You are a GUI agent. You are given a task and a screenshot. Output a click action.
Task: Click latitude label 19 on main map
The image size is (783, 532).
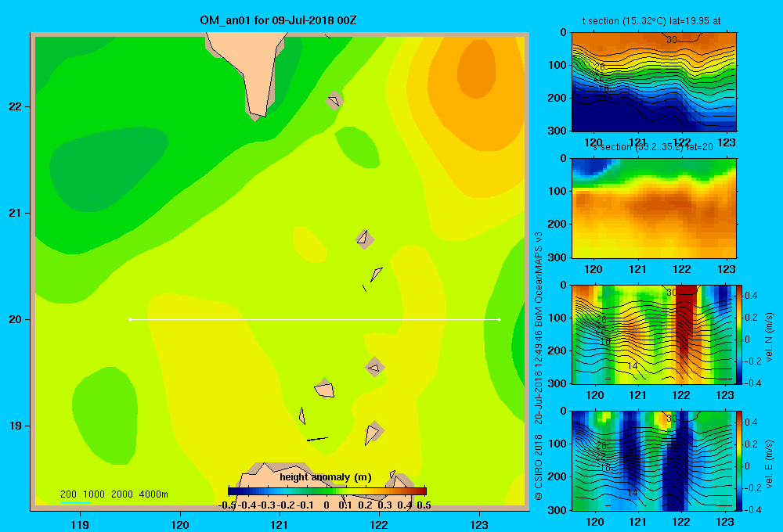16,426
